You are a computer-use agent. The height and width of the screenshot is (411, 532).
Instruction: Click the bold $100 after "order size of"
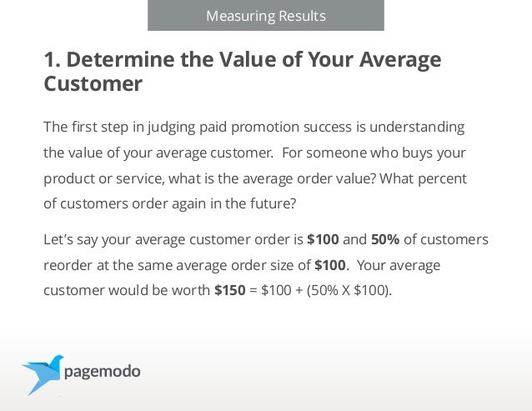(x=329, y=265)
